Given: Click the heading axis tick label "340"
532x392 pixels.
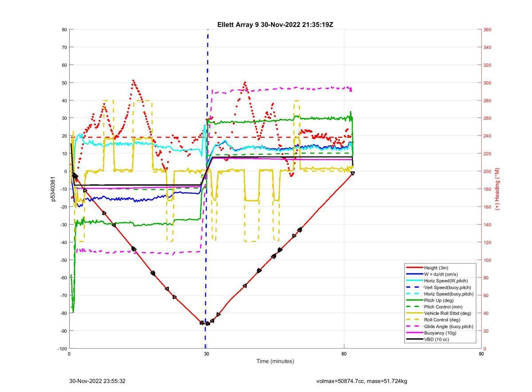Looking at the screenshot, I should point(487,47).
